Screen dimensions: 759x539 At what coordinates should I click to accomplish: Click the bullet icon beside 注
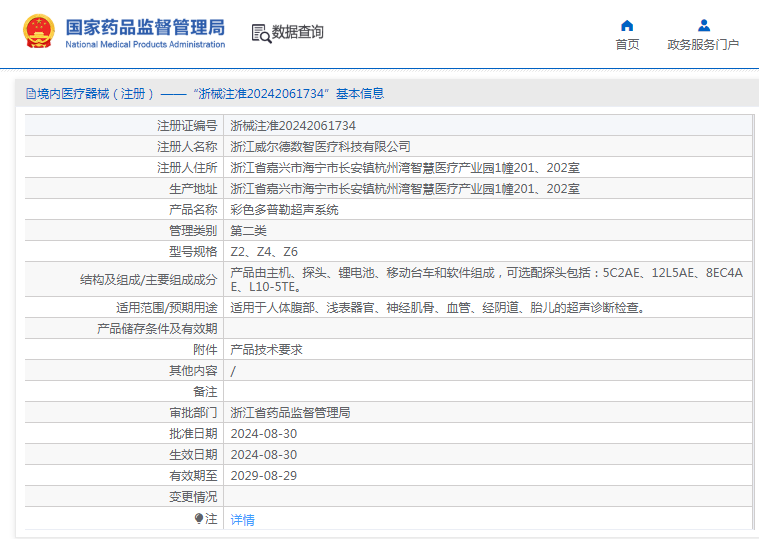(198, 518)
